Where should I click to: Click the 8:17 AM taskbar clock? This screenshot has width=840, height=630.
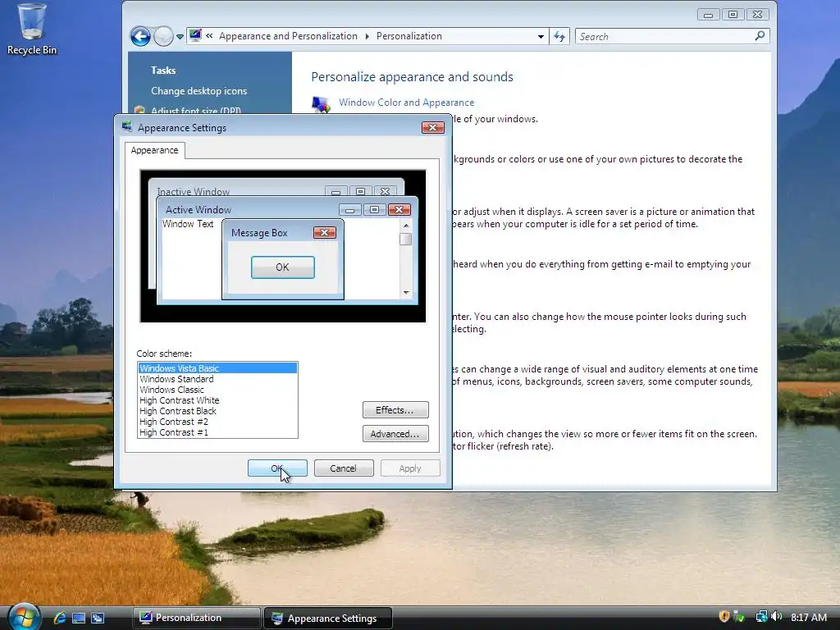809,617
